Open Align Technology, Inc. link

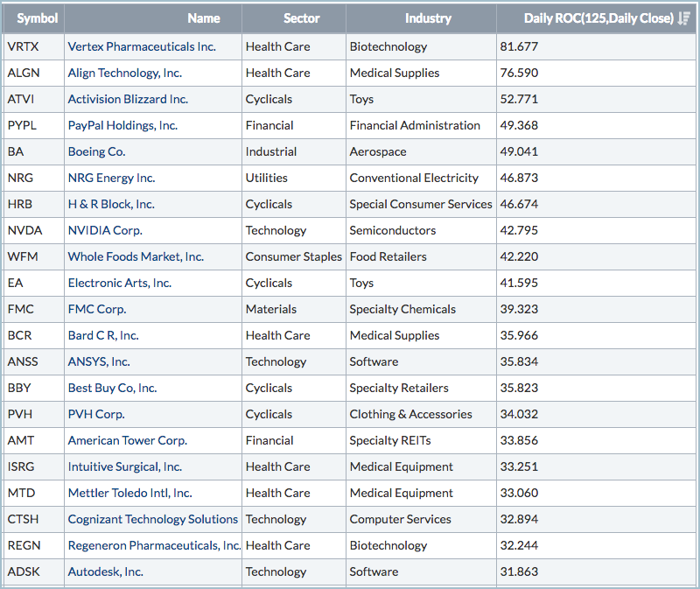point(125,73)
